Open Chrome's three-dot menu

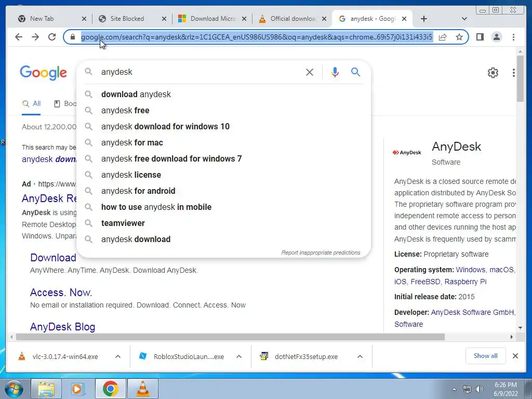point(513,37)
